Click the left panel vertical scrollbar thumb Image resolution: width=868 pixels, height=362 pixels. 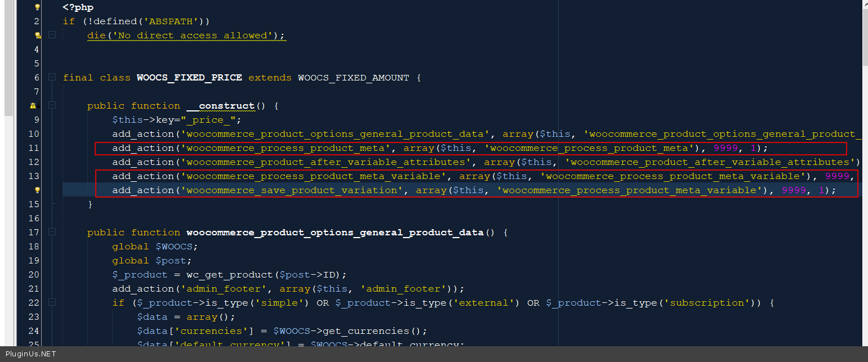click(x=8, y=56)
